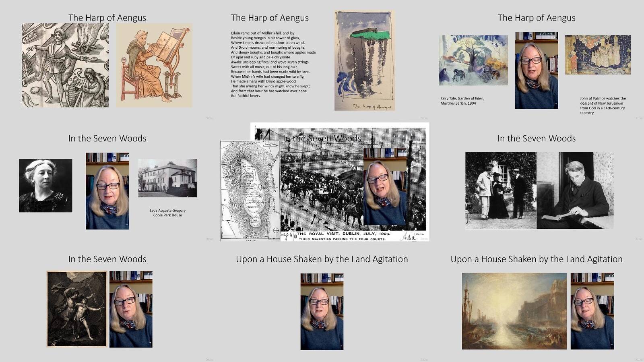Screen dimensions: 644x362
Task: Select the presenter video overlapping the Royal Visit photo
Action: (x=385, y=187)
